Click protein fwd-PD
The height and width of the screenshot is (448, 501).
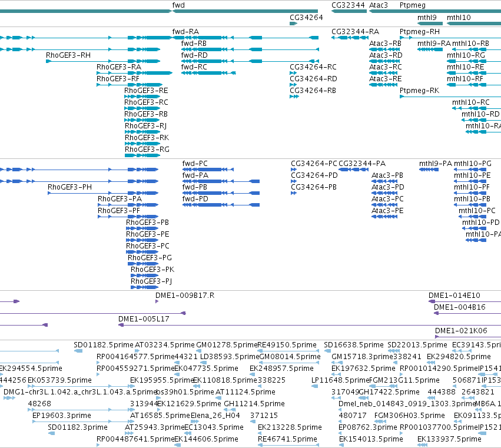pyautogui.click(x=221, y=205)
